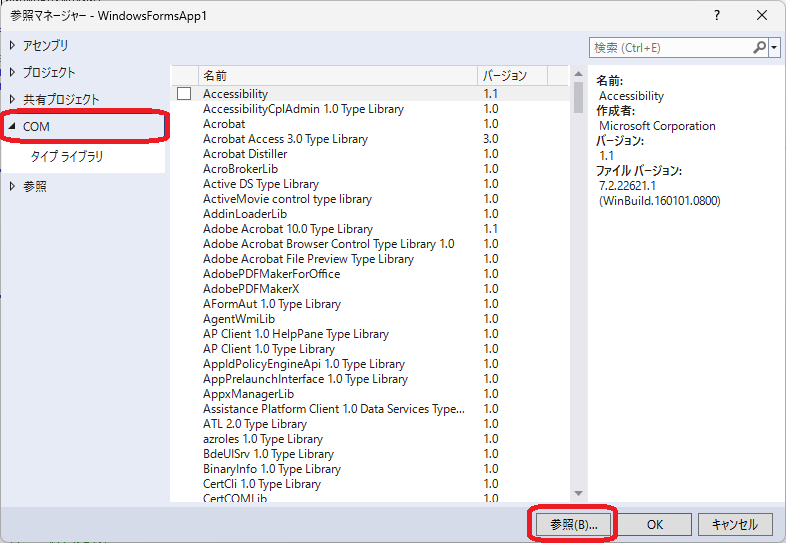The image size is (786, 543).
Task: Select AccessibilityCplAdmin 1.0 Type Library row
Action: click(370, 109)
